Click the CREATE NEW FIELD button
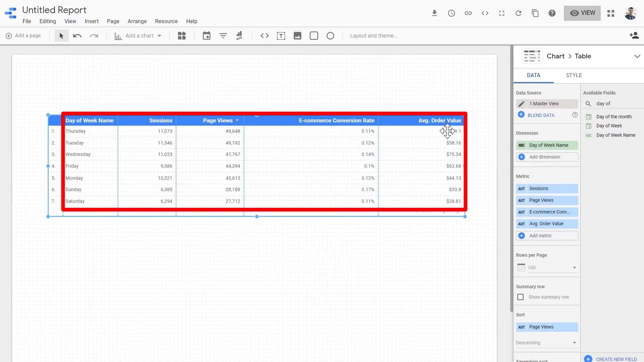The height and width of the screenshot is (362, 644). (615, 359)
